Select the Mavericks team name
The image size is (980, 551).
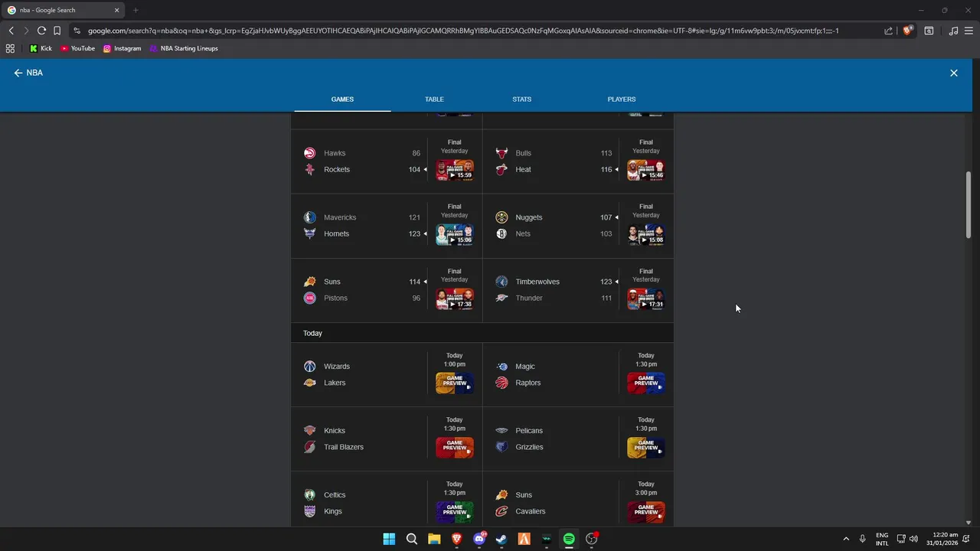pyautogui.click(x=340, y=217)
